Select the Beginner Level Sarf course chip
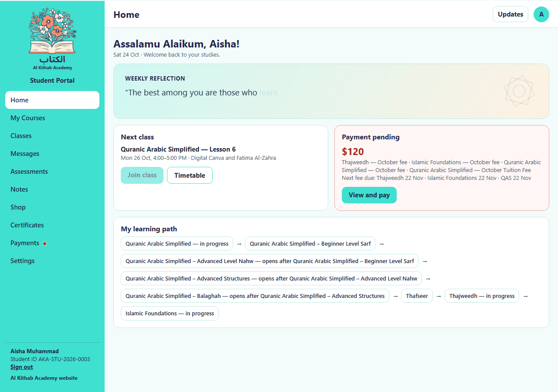This screenshot has width=558, height=392. tap(310, 244)
